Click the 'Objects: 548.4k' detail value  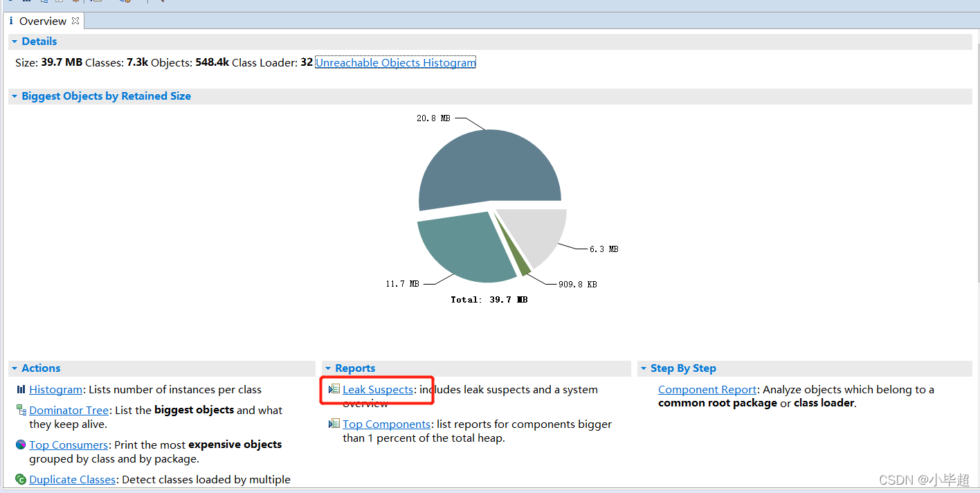(190, 62)
